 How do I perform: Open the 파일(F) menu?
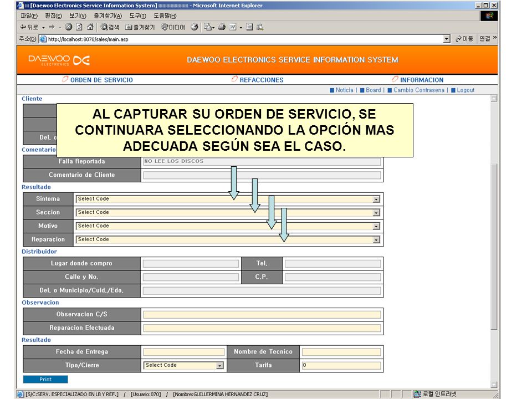click(29, 16)
